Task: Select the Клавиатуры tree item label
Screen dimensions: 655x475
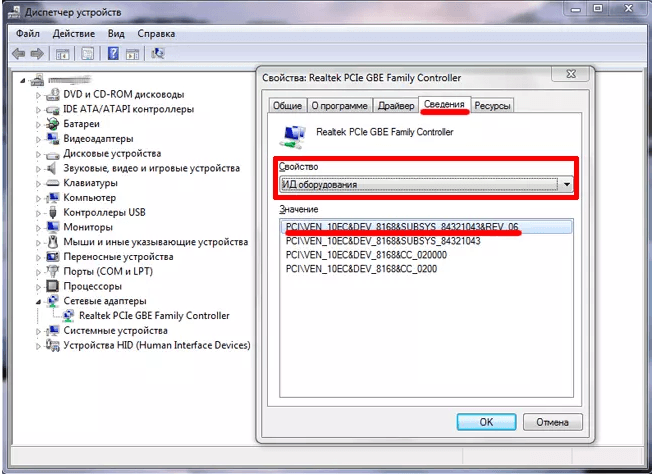Action: [x=90, y=183]
